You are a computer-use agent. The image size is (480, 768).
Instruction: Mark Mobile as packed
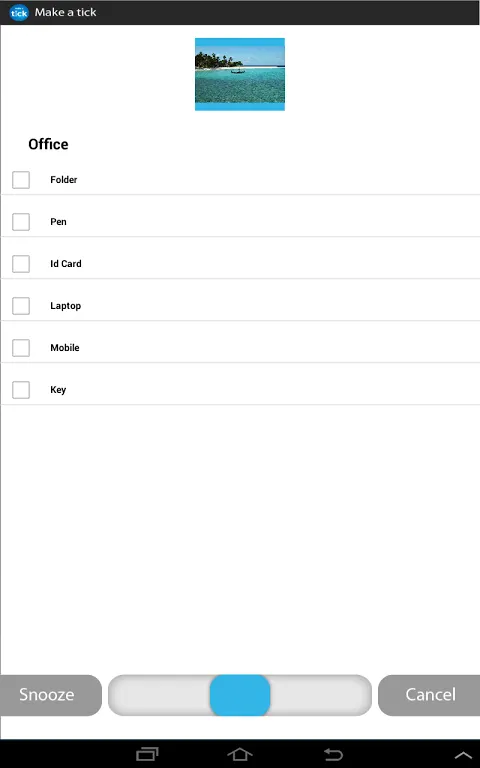point(21,348)
